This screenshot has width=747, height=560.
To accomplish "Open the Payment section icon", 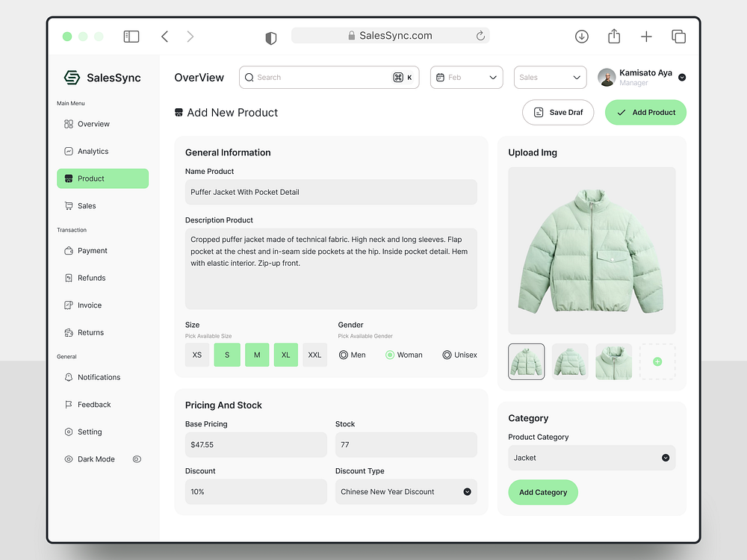I will coord(67,251).
